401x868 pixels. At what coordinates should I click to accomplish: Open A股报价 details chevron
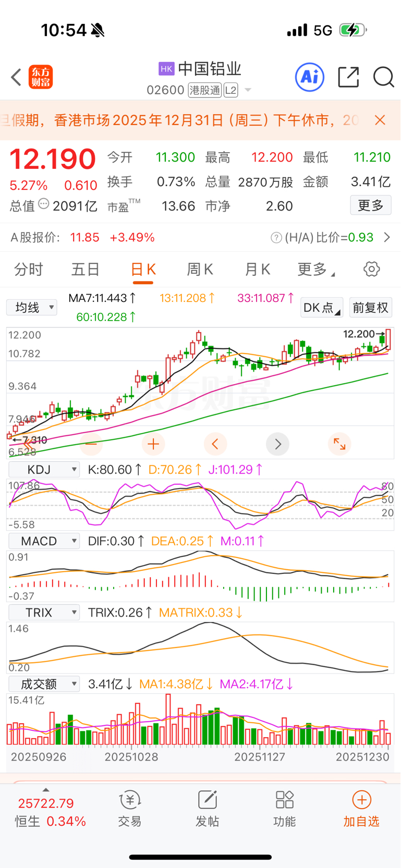[387, 238]
